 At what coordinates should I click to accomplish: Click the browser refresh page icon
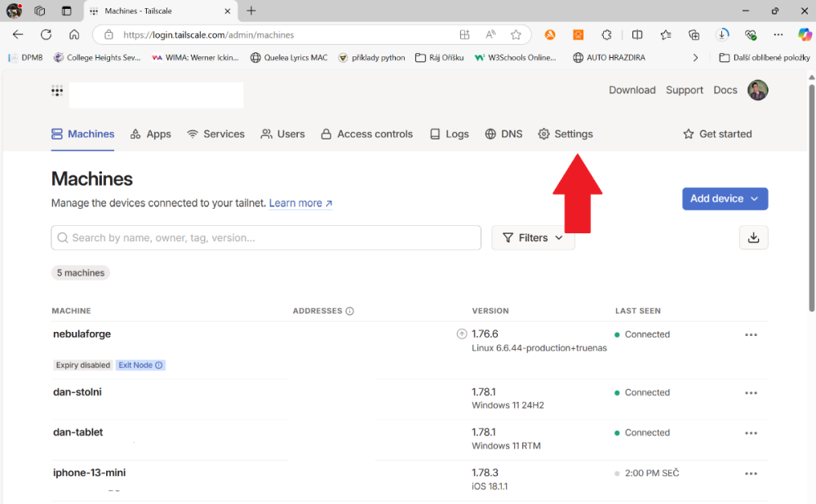pos(47,35)
